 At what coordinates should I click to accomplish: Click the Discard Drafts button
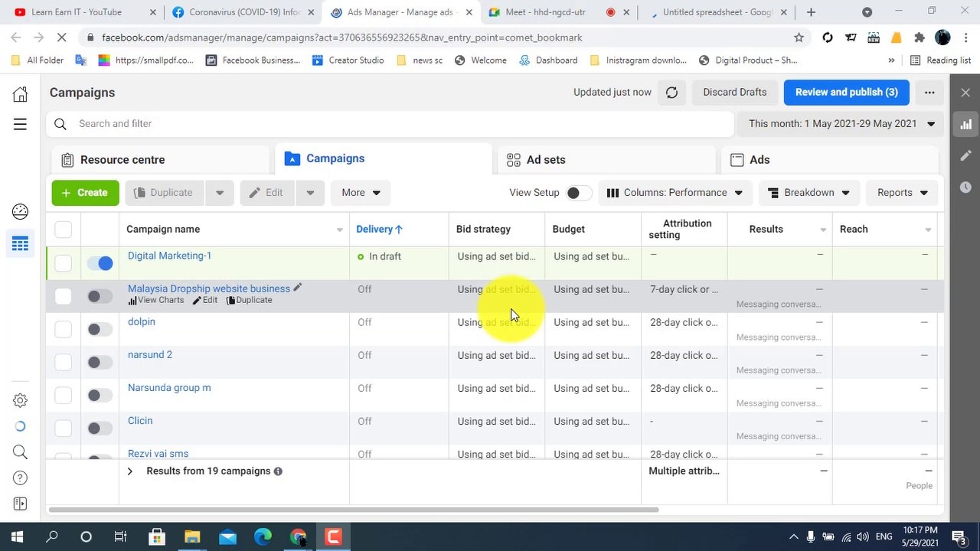[735, 93]
